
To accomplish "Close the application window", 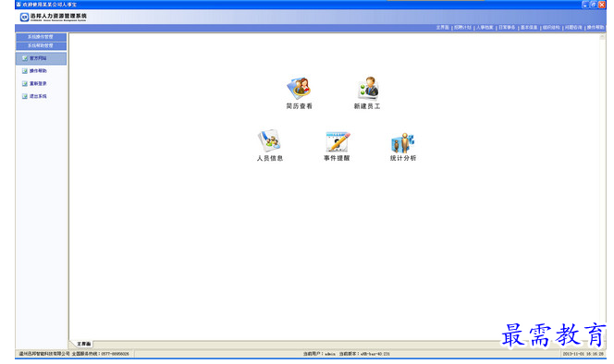I will point(602,5).
